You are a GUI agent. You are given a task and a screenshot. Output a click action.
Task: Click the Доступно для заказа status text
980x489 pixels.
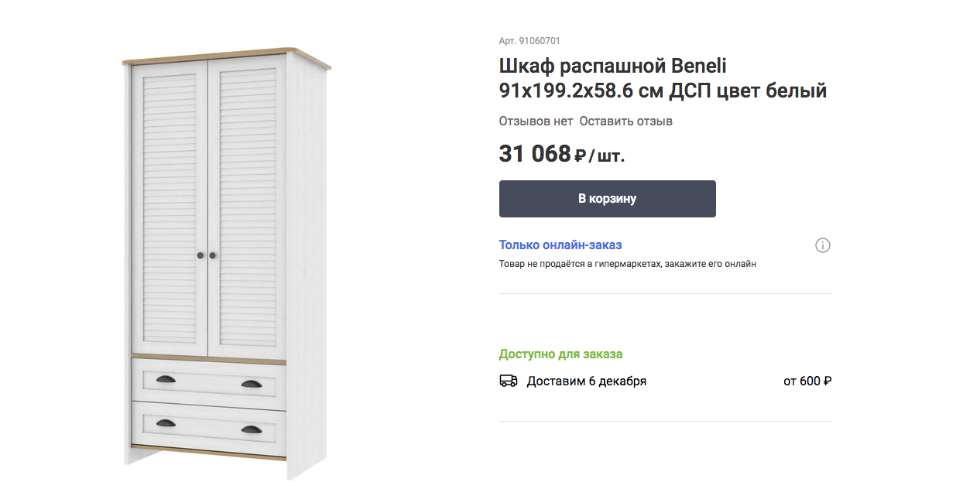[x=560, y=354]
